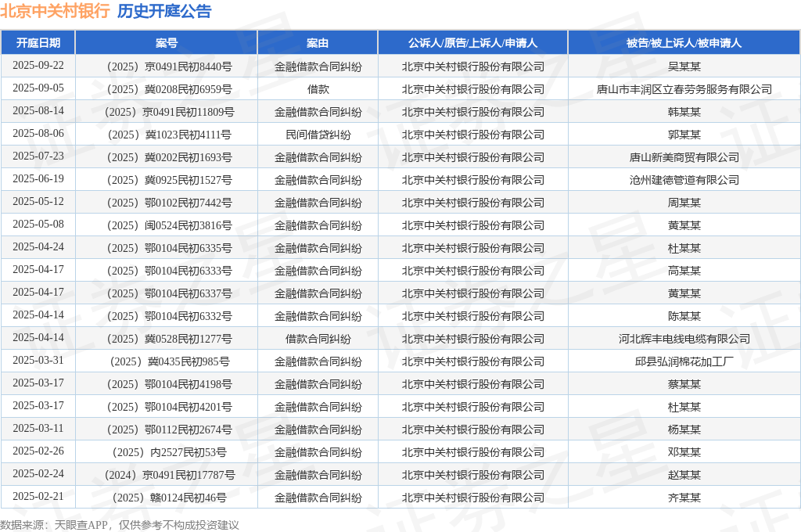This screenshot has height=532, width=801.
Task: Click defendant 沧州建德管道有限公司
Action: click(684, 180)
